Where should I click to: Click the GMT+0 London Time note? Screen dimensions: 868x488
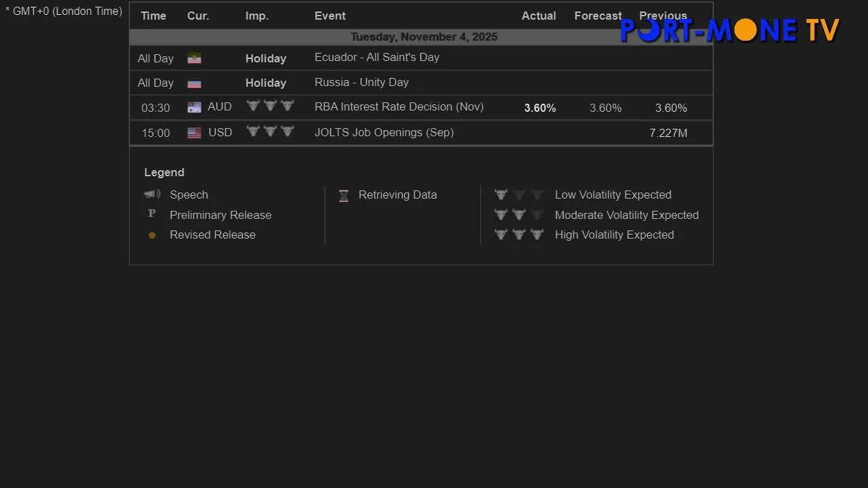click(x=64, y=12)
